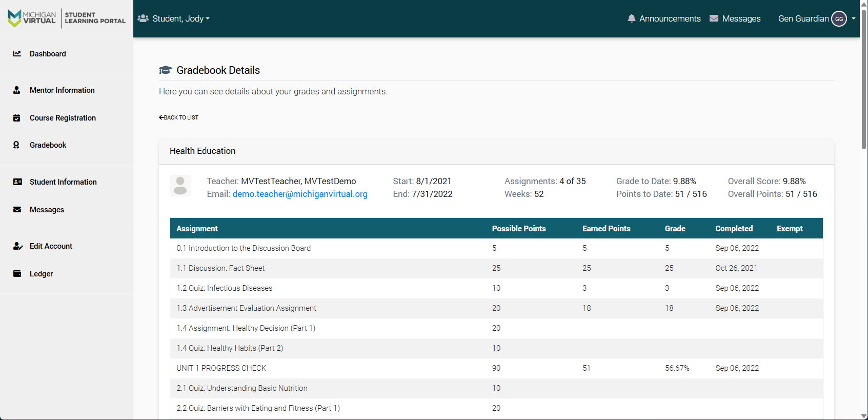Viewport: 868px width, 420px height.
Task: Click the Course Registration calendar icon
Action: [x=17, y=118]
